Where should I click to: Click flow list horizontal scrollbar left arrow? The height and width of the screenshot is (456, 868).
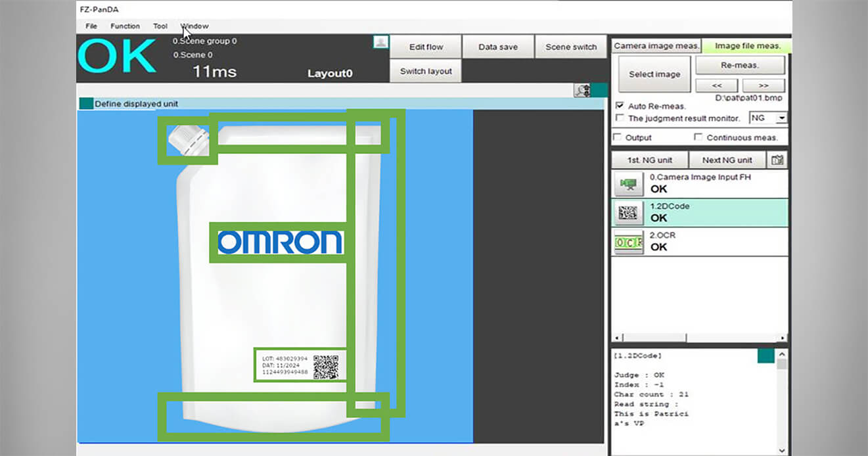coord(616,338)
